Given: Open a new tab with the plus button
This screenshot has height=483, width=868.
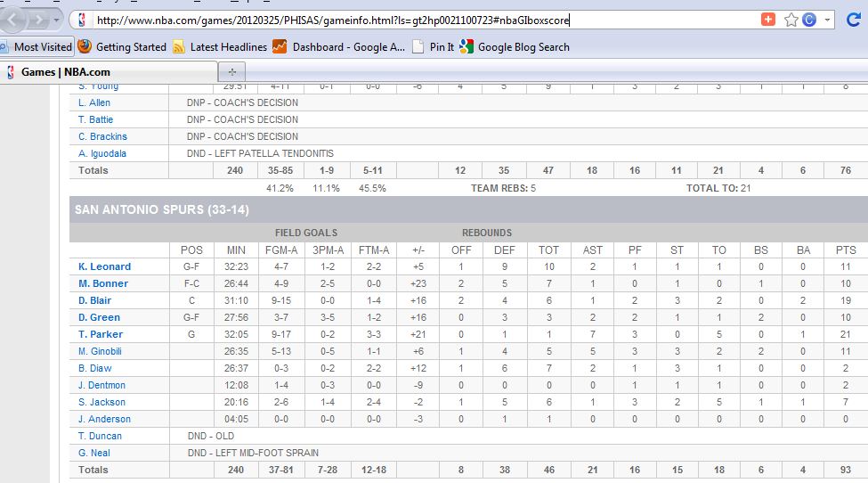Looking at the screenshot, I should [x=232, y=72].
